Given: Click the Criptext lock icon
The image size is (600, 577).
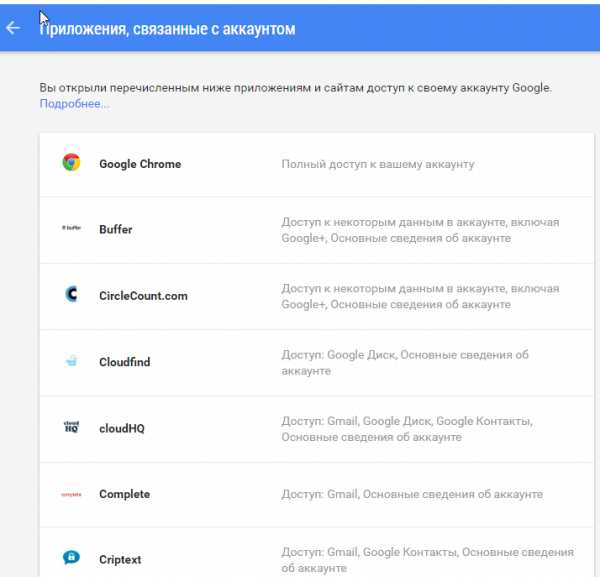Looking at the screenshot, I should tap(72, 557).
